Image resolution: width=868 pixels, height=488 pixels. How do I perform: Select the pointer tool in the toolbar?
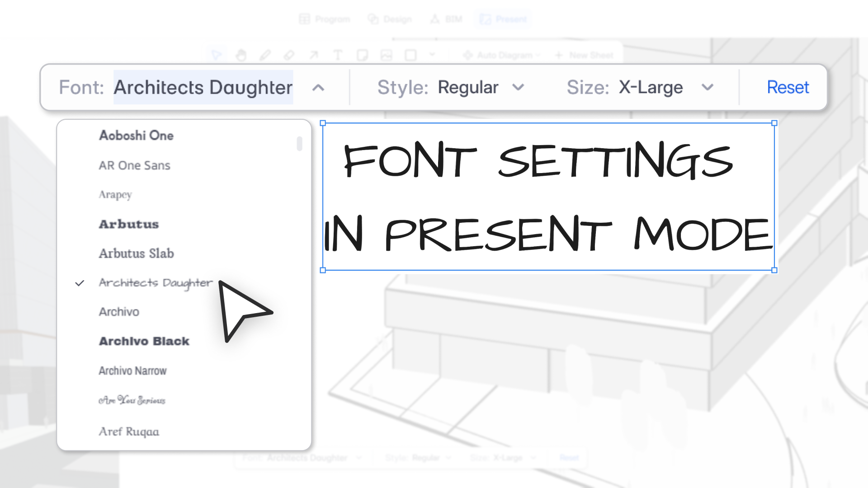pyautogui.click(x=217, y=55)
